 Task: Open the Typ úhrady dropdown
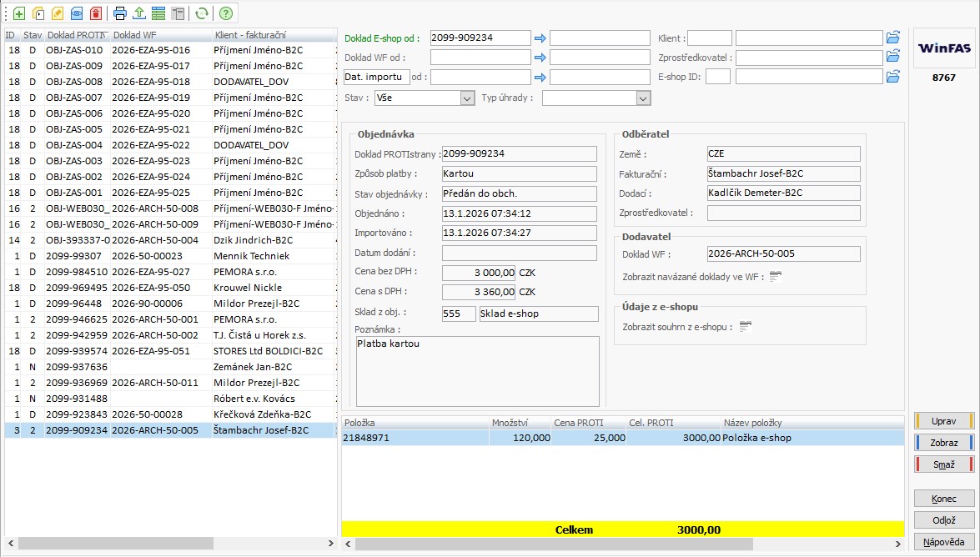point(642,98)
